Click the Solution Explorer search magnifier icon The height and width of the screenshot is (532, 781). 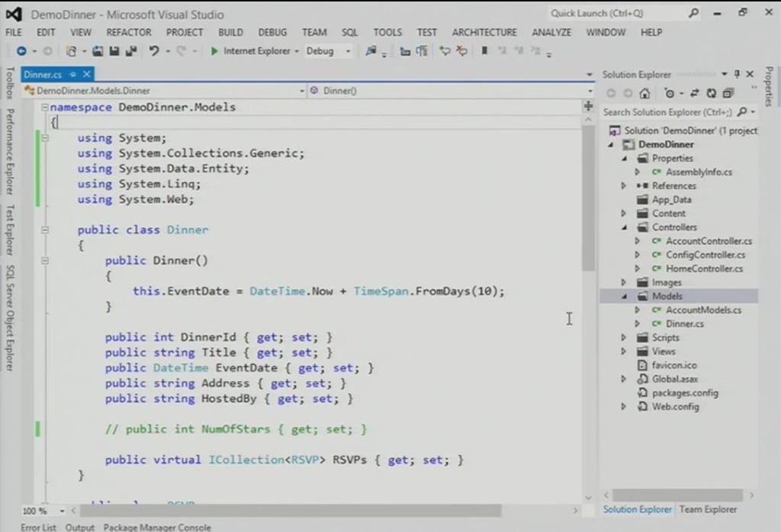coord(742,112)
